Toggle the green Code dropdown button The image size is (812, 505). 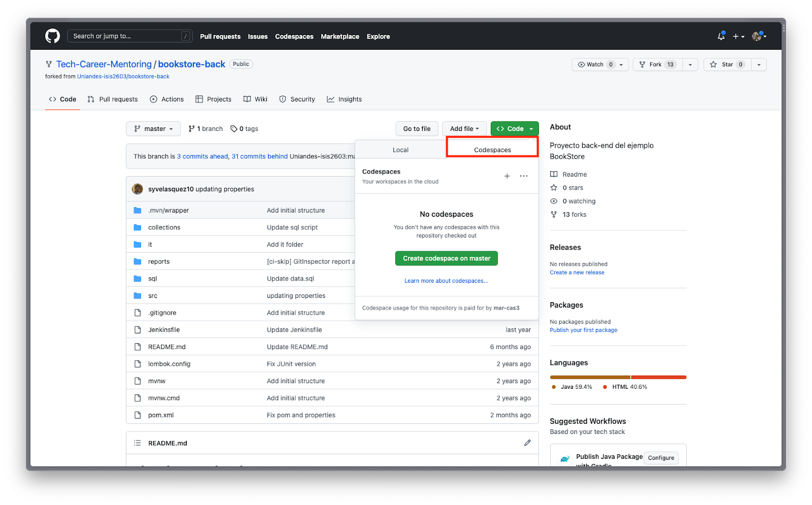(515, 129)
